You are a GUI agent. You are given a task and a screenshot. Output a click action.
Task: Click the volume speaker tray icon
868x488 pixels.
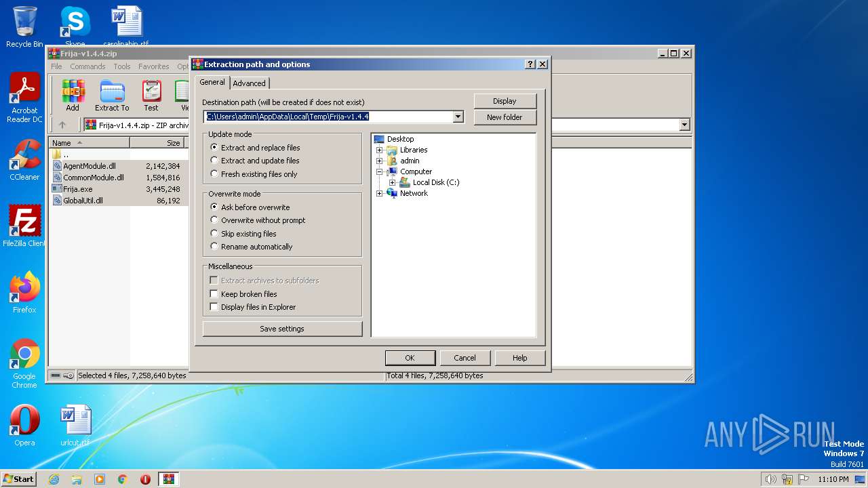770,479
